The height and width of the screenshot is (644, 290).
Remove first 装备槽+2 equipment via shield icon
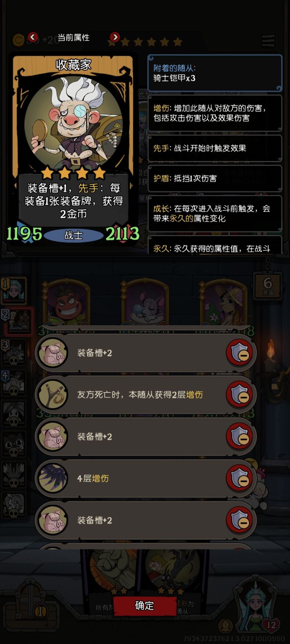pos(241,353)
